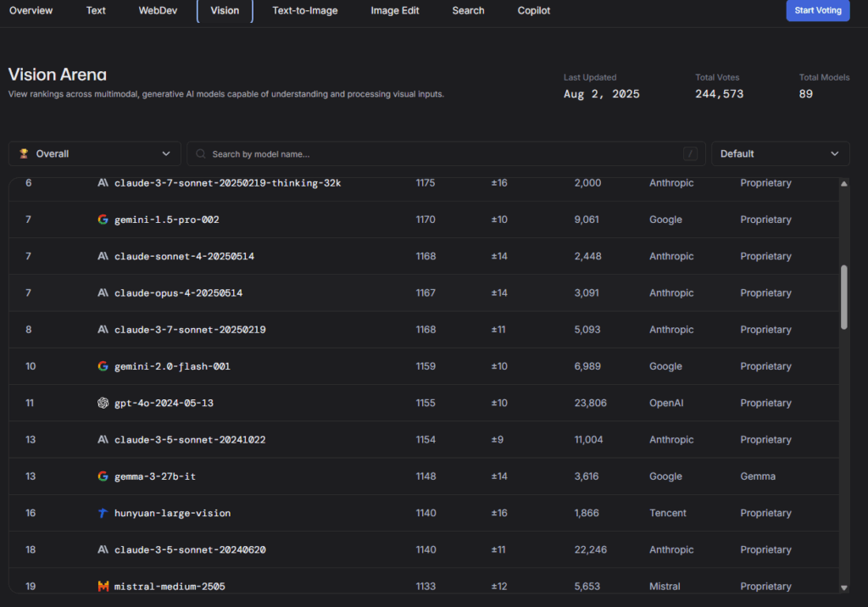Click the Vision Arena page heading
The height and width of the screenshot is (607, 868).
pyautogui.click(x=58, y=75)
